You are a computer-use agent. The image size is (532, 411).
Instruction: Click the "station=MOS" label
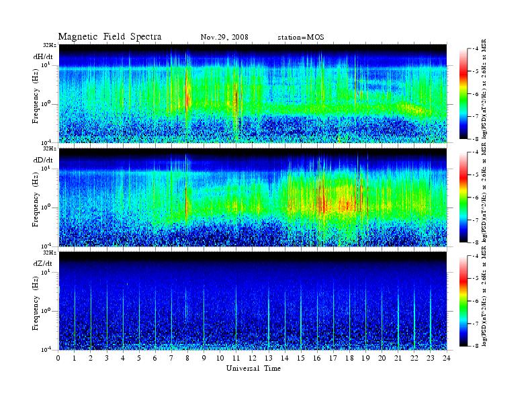[x=301, y=37]
